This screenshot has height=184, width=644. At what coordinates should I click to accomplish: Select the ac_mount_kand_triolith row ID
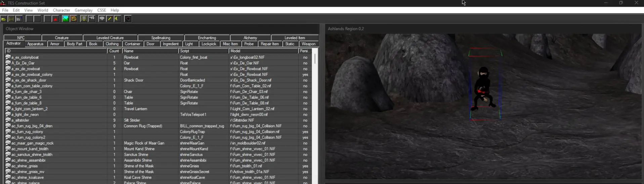coord(30,149)
